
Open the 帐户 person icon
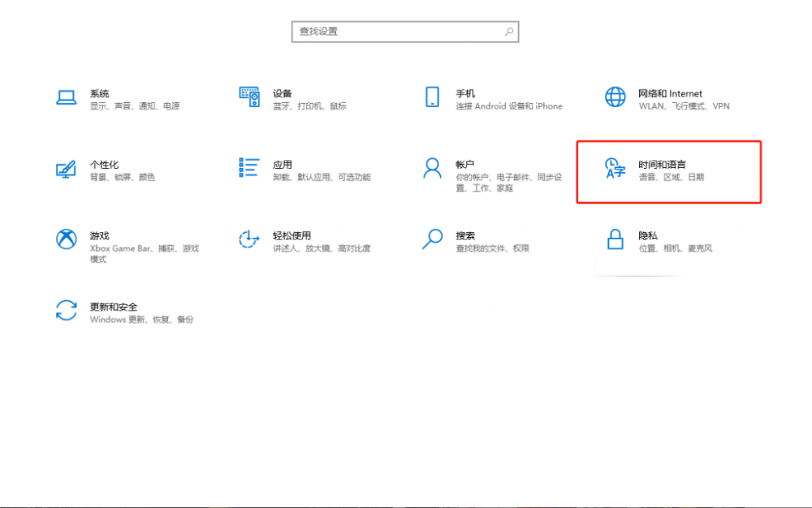pyautogui.click(x=432, y=168)
